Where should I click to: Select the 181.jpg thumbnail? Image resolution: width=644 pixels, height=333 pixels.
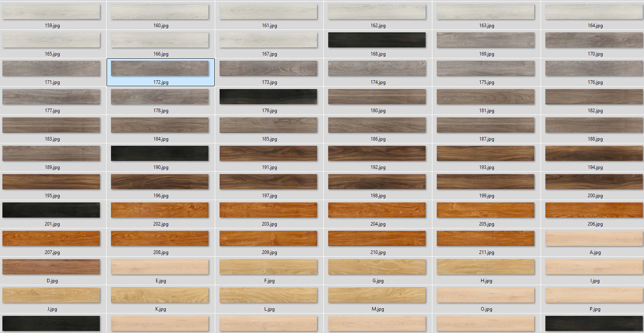tap(485, 97)
